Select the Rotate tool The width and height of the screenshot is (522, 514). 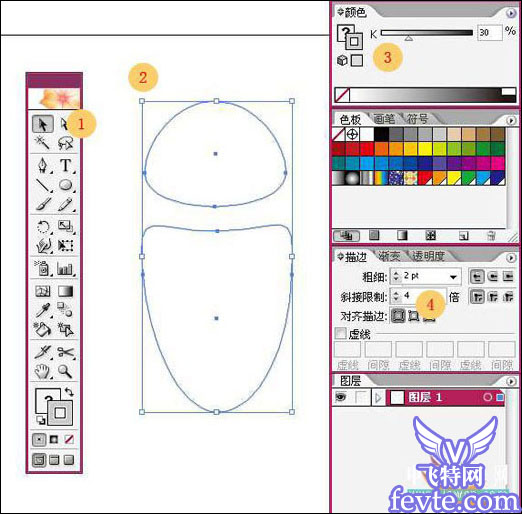(x=43, y=227)
